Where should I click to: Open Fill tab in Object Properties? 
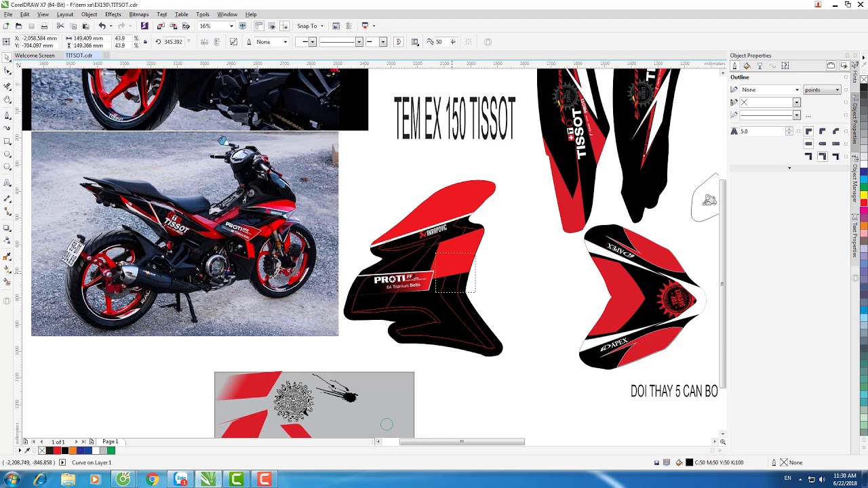(x=747, y=66)
